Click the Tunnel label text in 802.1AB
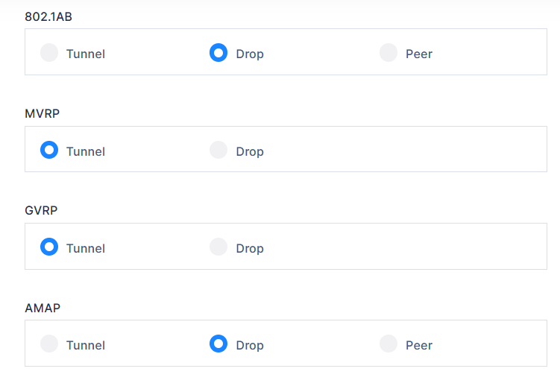 tap(86, 54)
